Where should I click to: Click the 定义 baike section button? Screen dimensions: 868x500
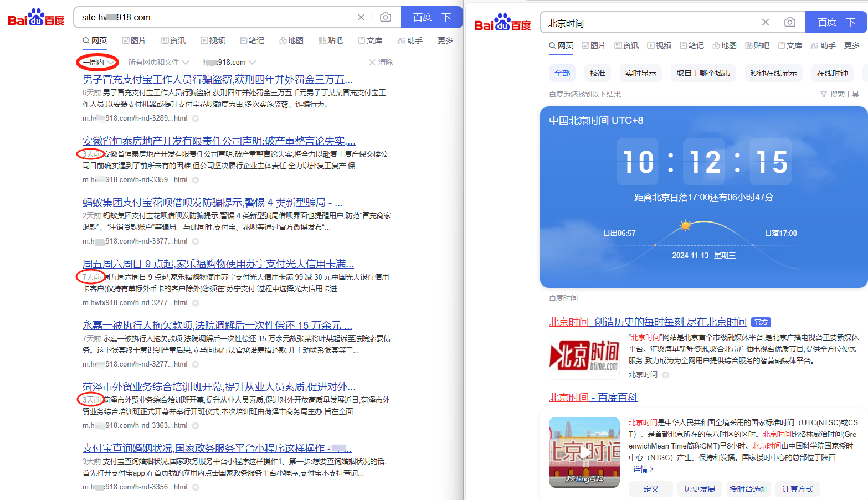point(651,489)
